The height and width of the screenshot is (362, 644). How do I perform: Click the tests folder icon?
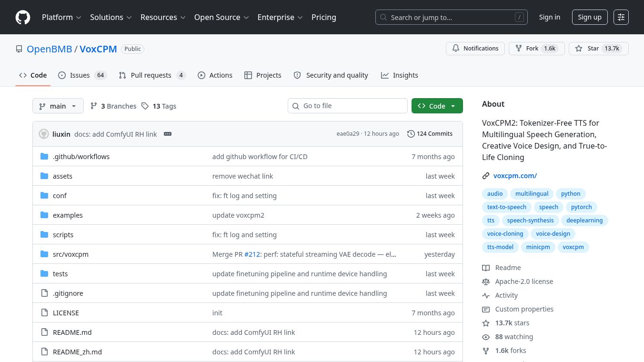(x=45, y=274)
